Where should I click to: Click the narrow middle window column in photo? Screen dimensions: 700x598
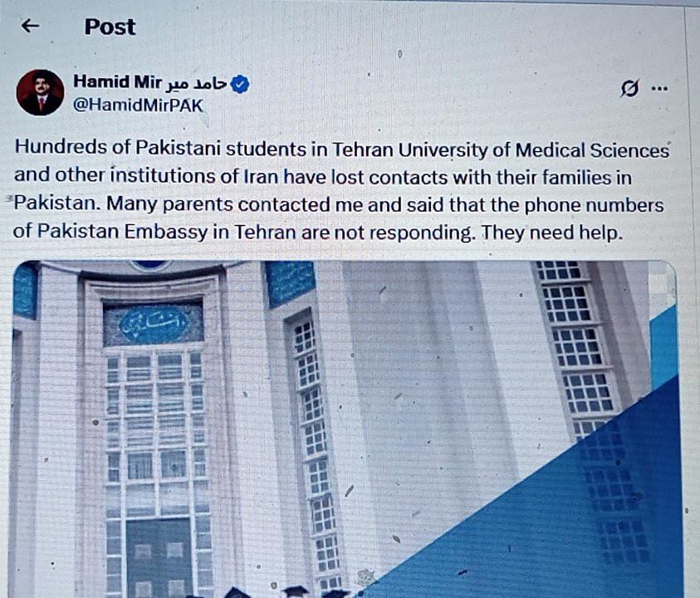[x=316, y=447]
